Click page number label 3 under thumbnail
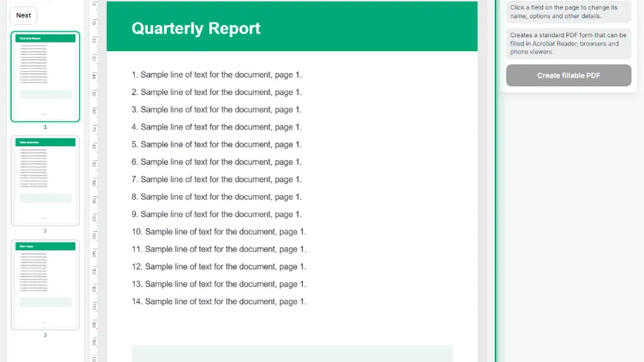 (x=45, y=335)
